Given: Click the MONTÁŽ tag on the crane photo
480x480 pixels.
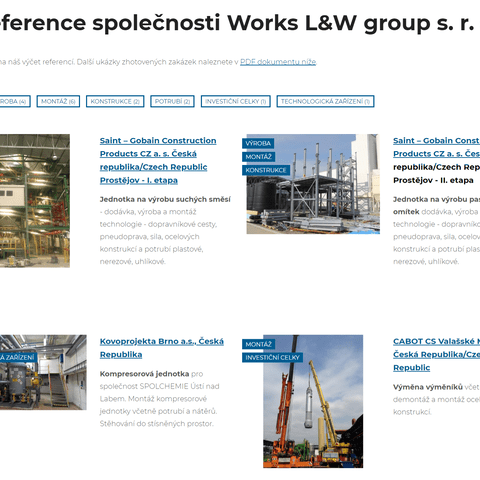Looking at the screenshot, I should point(258,344).
